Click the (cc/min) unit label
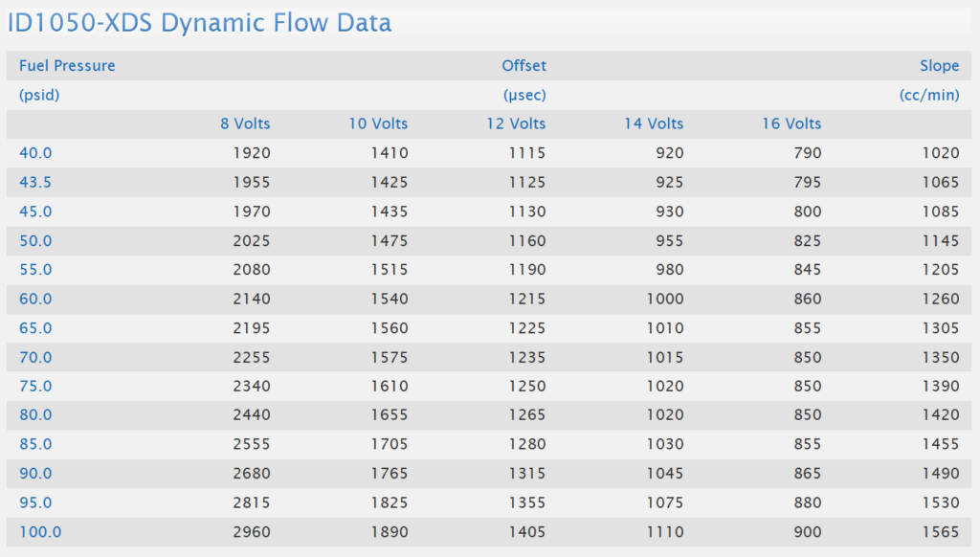Image resolution: width=980 pixels, height=557 pixels. 929,95
